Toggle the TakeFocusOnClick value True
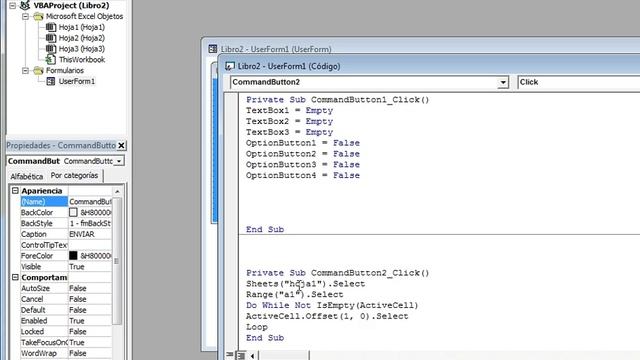 click(90, 342)
